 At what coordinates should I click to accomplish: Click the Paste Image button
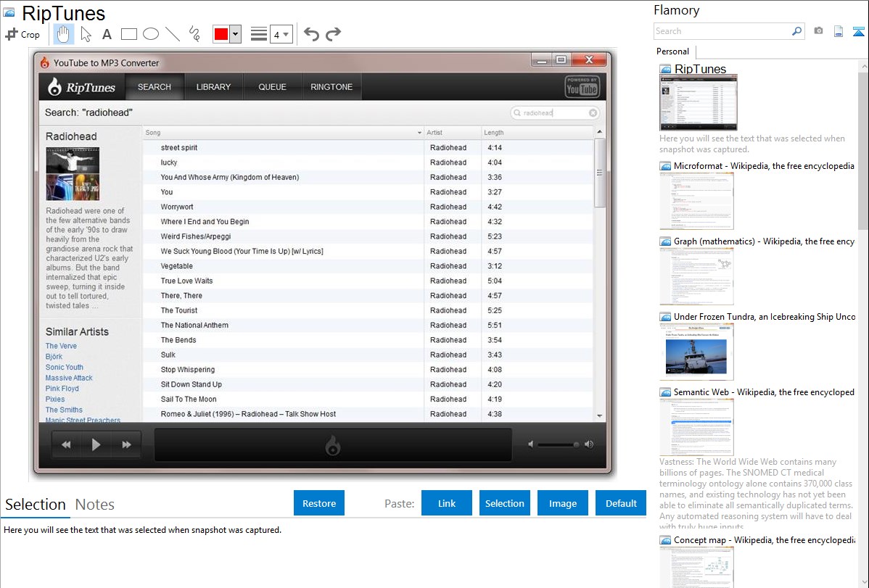coord(563,503)
